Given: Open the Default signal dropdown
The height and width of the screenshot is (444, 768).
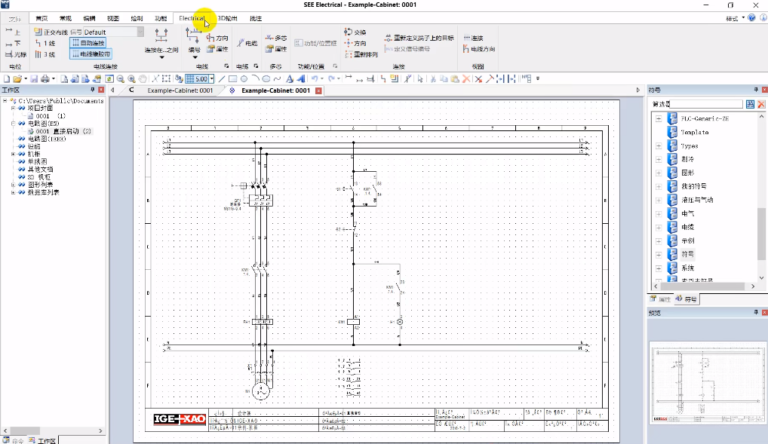Looking at the screenshot, I should (x=141, y=32).
